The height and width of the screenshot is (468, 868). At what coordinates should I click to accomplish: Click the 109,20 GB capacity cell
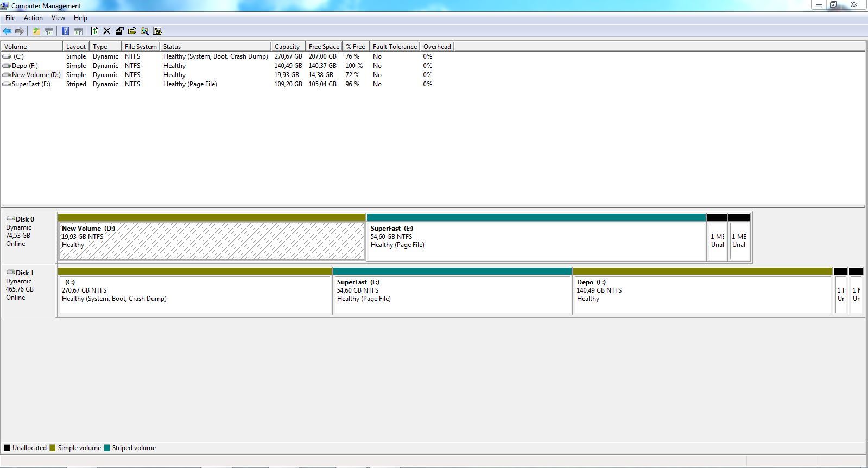tap(288, 84)
